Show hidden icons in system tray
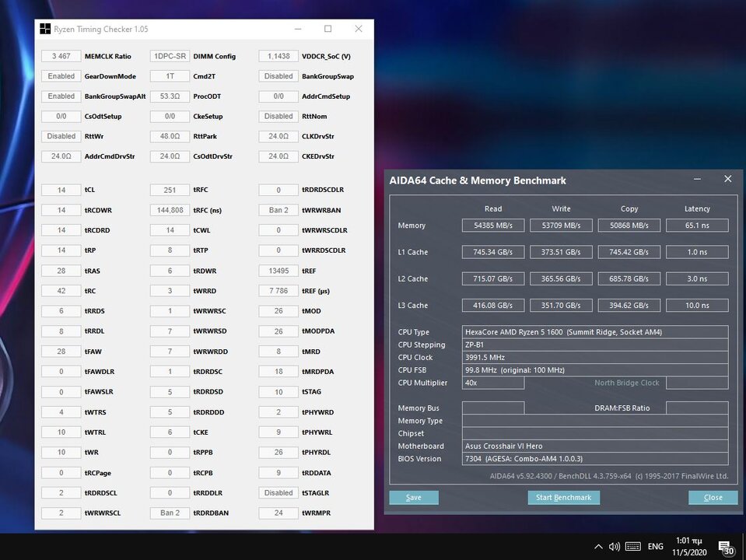This screenshot has height=560, width=746. click(598, 547)
